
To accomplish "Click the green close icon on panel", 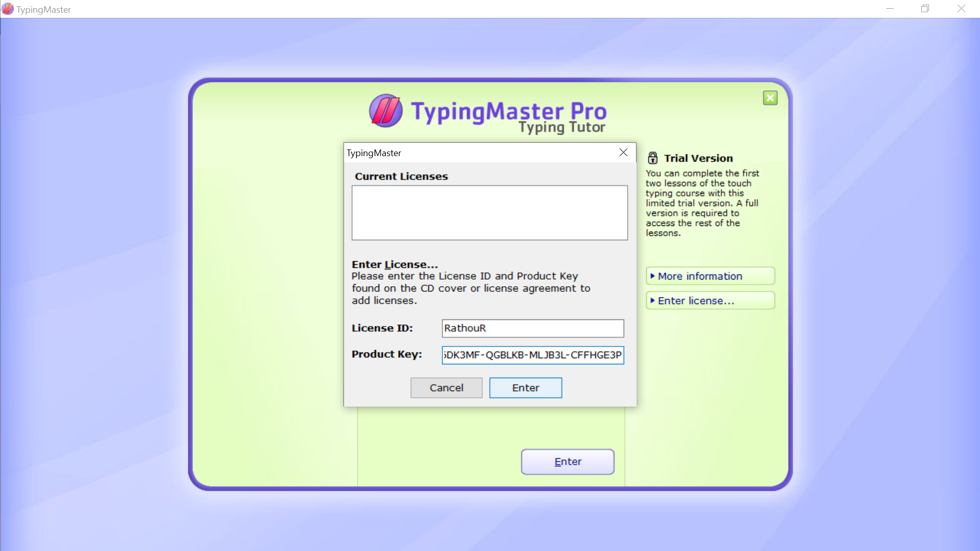I will click(x=770, y=98).
